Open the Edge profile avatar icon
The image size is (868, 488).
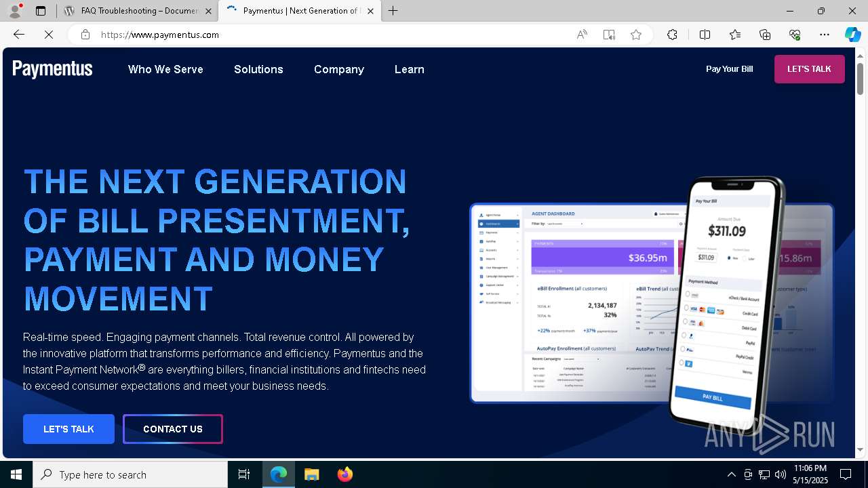click(15, 11)
